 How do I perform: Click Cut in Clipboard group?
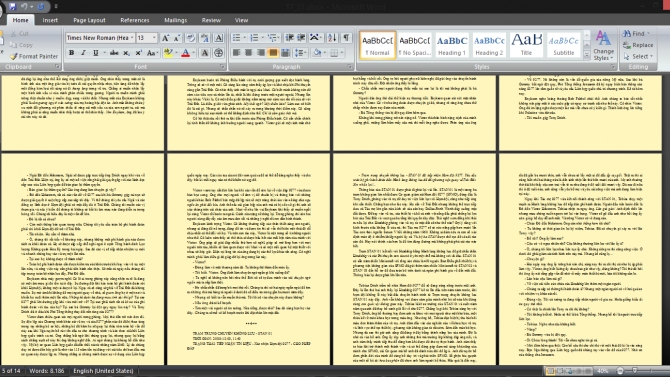20,33
